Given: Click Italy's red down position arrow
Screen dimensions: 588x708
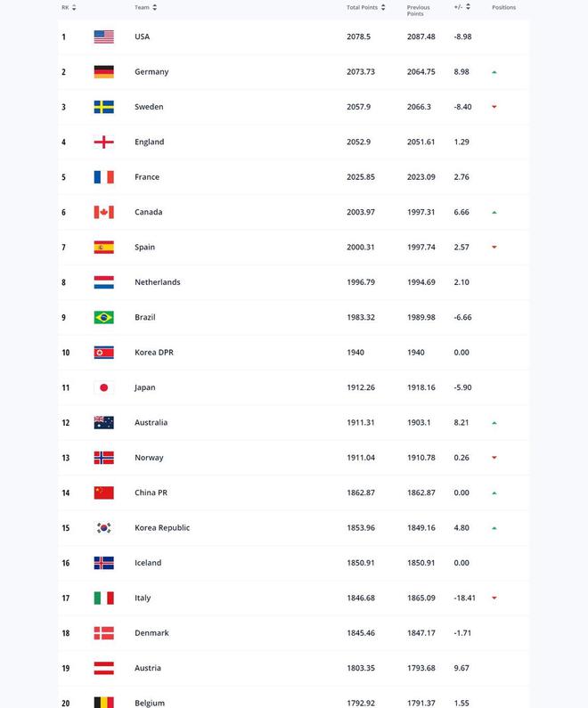Looking at the screenshot, I should pyautogui.click(x=494, y=598).
